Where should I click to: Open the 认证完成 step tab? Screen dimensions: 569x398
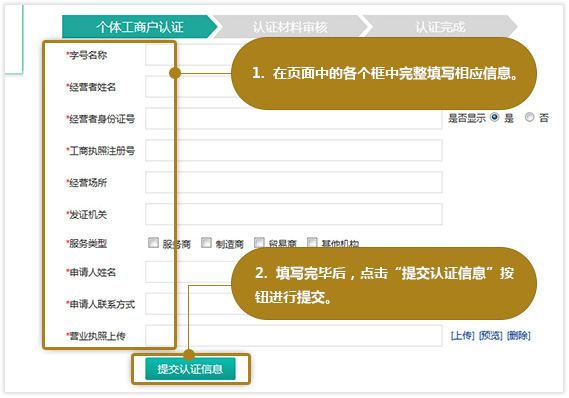tap(440, 26)
